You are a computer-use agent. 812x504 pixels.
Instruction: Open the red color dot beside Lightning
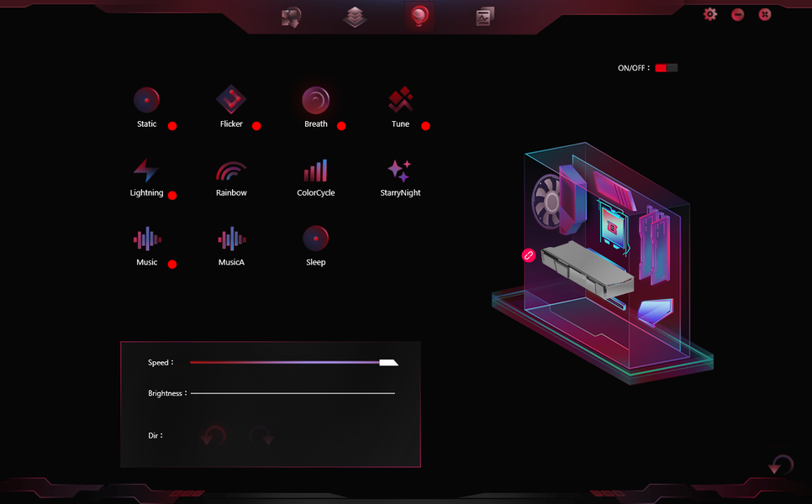point(172,195)
